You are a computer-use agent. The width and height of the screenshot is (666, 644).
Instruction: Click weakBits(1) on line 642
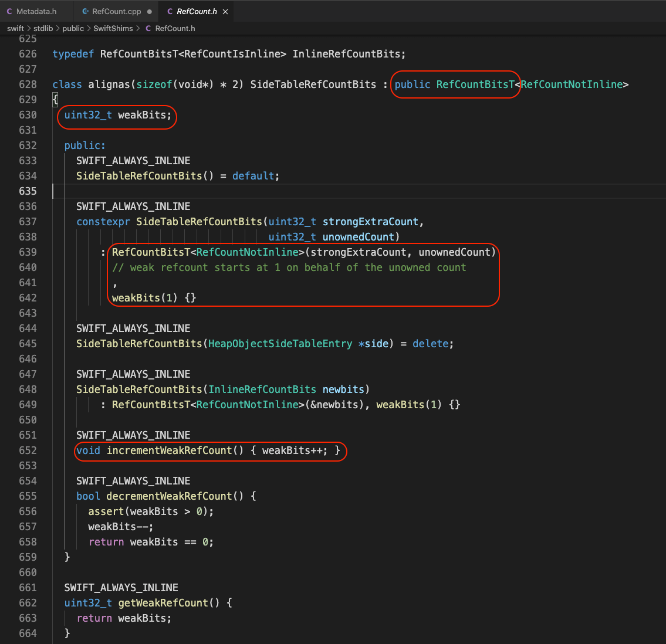point(145,298)
